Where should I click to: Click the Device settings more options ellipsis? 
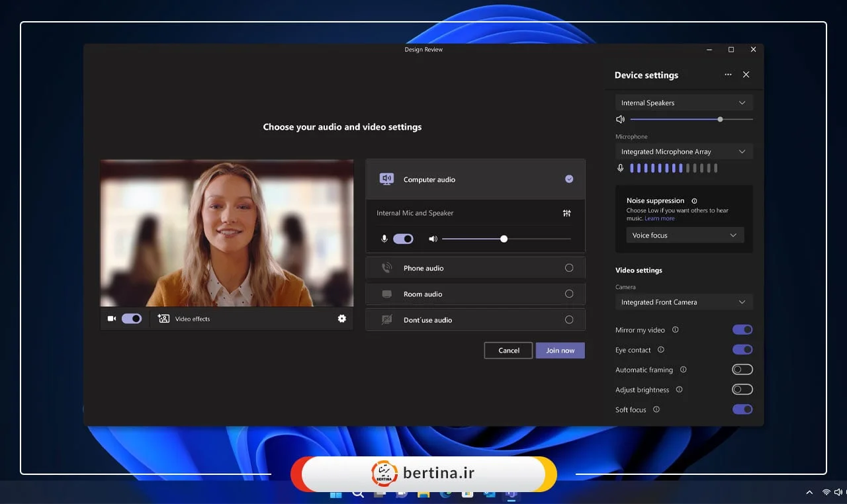(x=728, y=75)
